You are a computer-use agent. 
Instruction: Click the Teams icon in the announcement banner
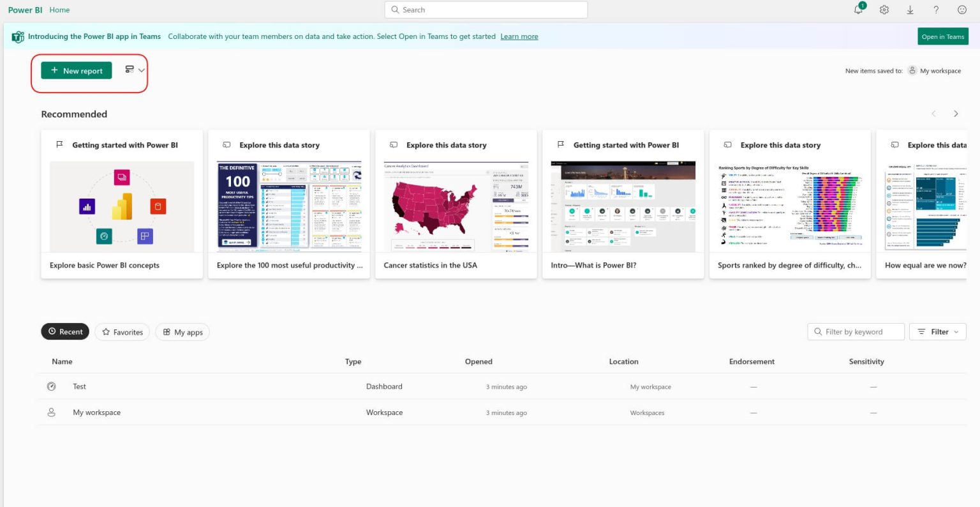pos(17,36)
